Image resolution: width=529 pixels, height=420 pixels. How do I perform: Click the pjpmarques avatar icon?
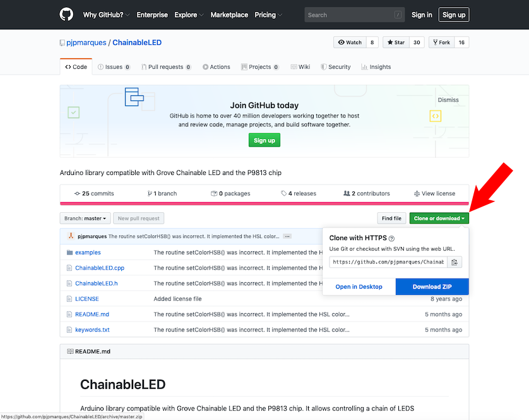coord(71,236)
